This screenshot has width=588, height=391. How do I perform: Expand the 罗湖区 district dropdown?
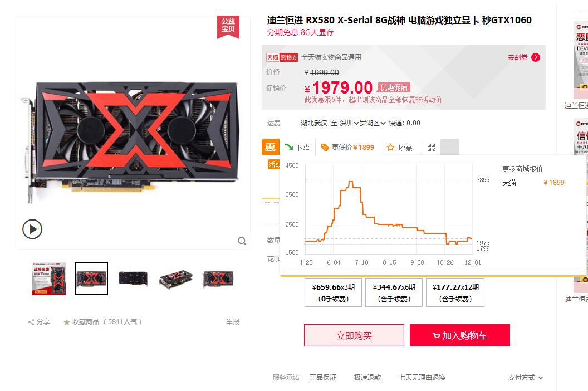(x=373, y=123)
